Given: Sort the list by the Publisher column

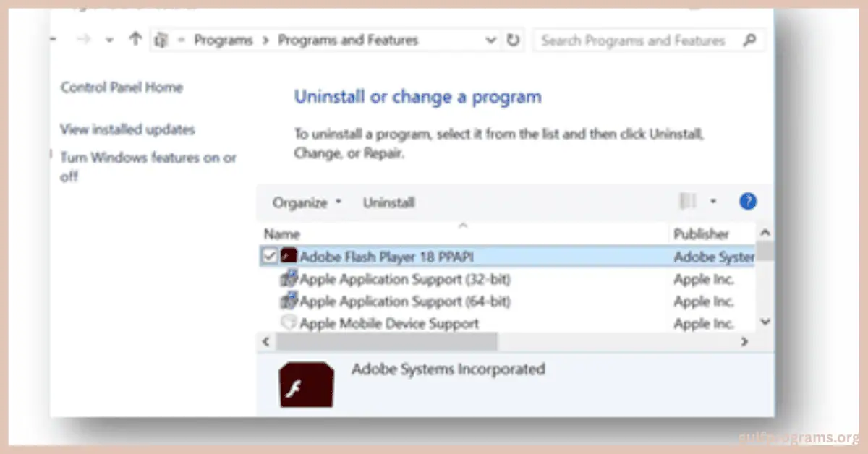Looking at the screenshot, I should (x=701, y=234).
